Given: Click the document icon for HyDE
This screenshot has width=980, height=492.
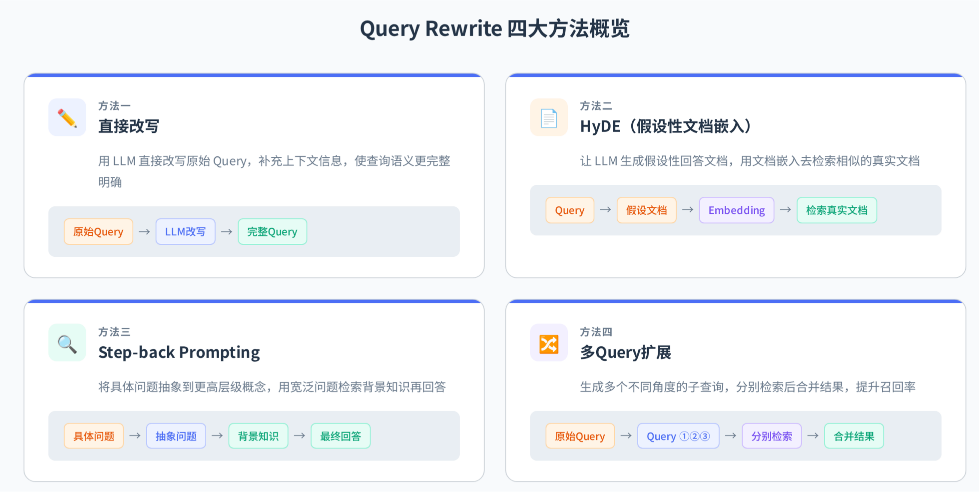Looking at the screenshot, I should (549, 117).
